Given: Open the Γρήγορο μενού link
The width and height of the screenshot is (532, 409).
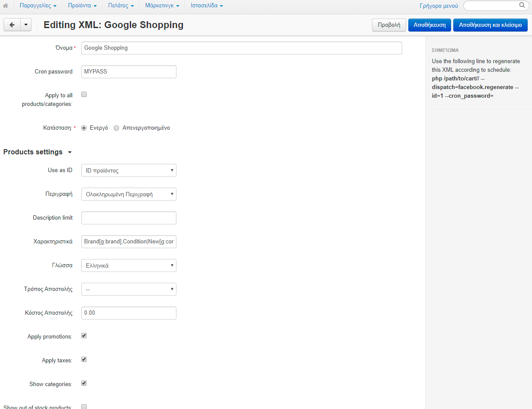Looking at the screenshot, I should 439,6.
